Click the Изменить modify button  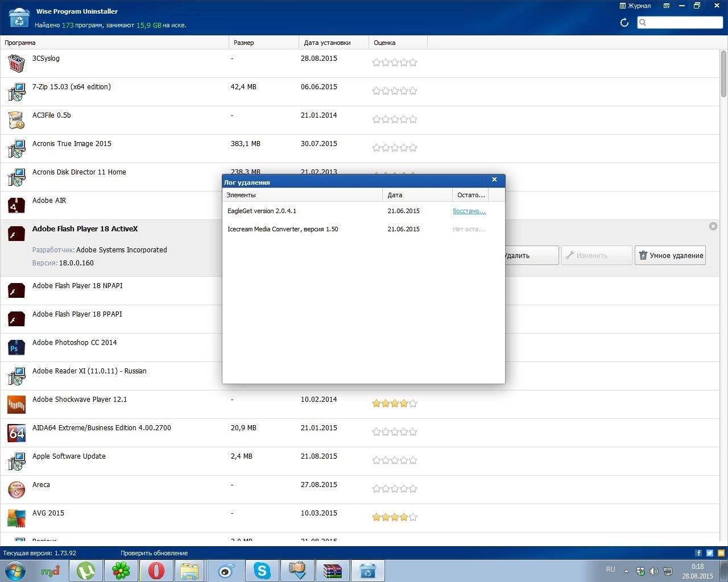pyautogui.click(x=597, y=255)
